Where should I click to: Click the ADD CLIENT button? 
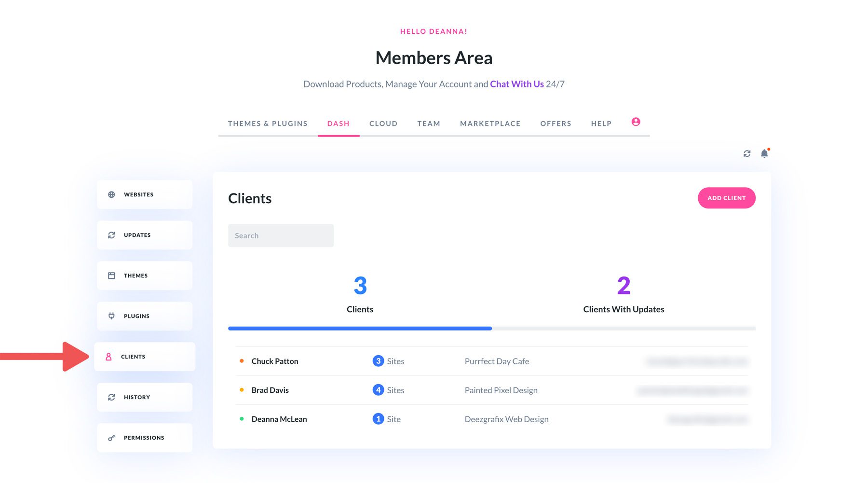726,198
